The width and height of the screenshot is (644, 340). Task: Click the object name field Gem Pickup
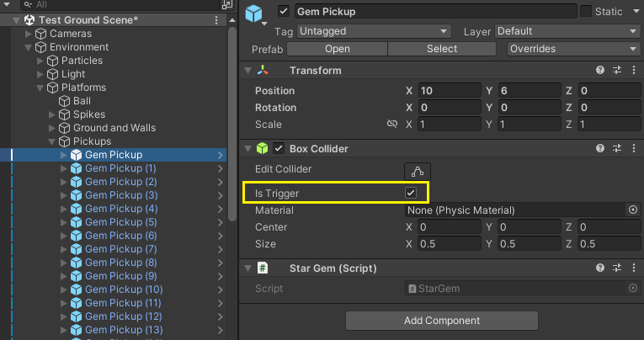[x=435, y=12]
